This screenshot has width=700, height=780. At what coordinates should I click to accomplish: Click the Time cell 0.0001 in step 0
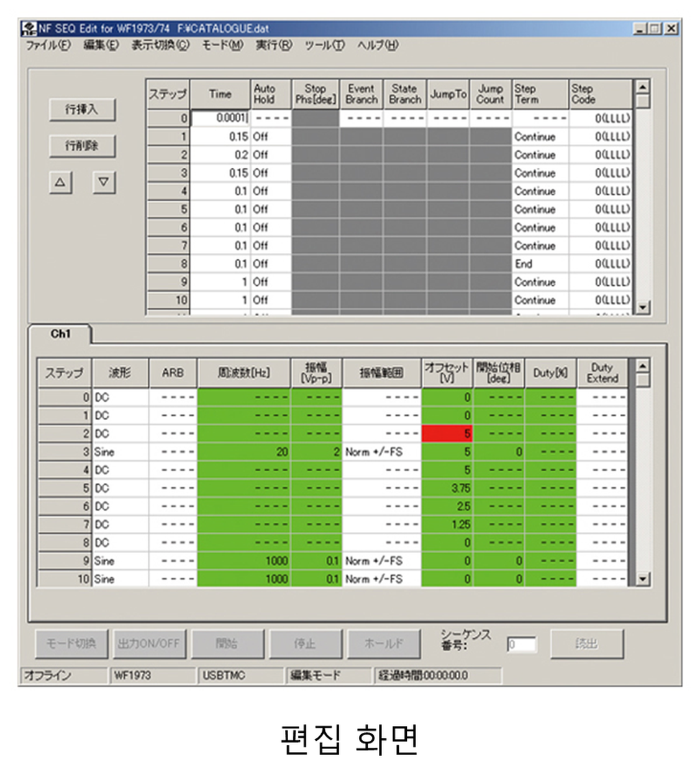point(220,118)
